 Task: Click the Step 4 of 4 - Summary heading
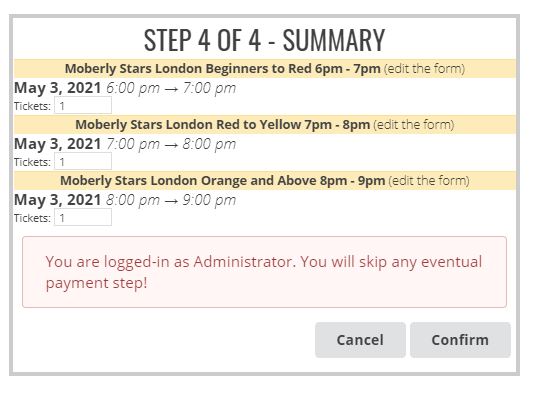[264, 40]
